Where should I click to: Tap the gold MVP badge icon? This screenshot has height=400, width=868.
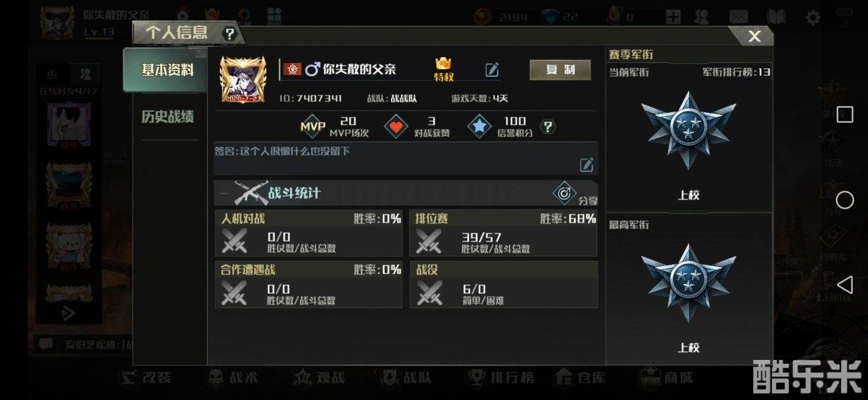[x=313, y=127]
